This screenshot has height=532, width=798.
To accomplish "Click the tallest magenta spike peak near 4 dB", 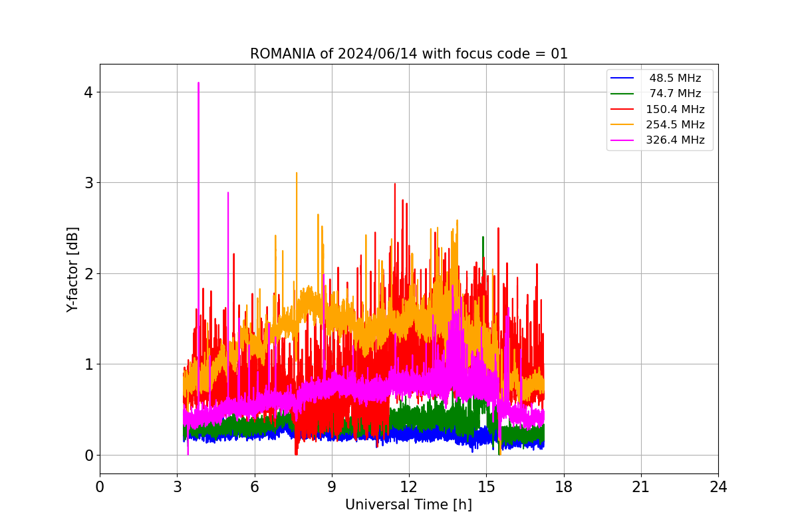I will click(198, 83).
